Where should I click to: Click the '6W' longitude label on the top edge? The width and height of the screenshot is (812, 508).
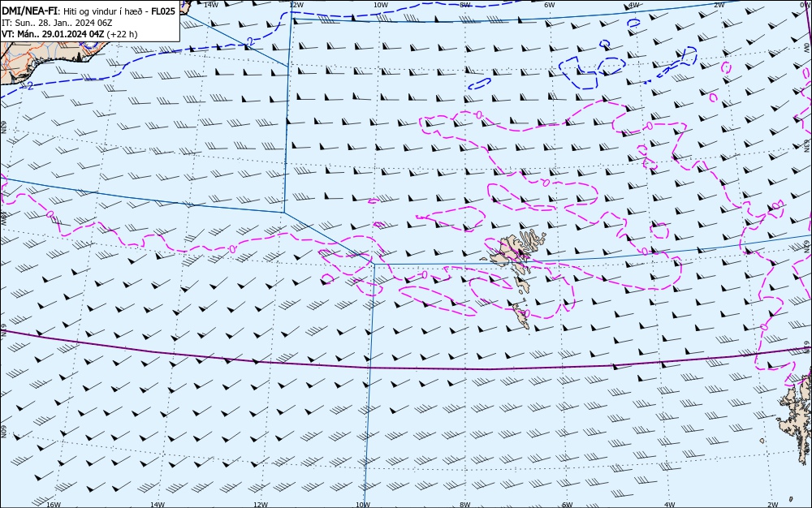(x=550, y=5)
